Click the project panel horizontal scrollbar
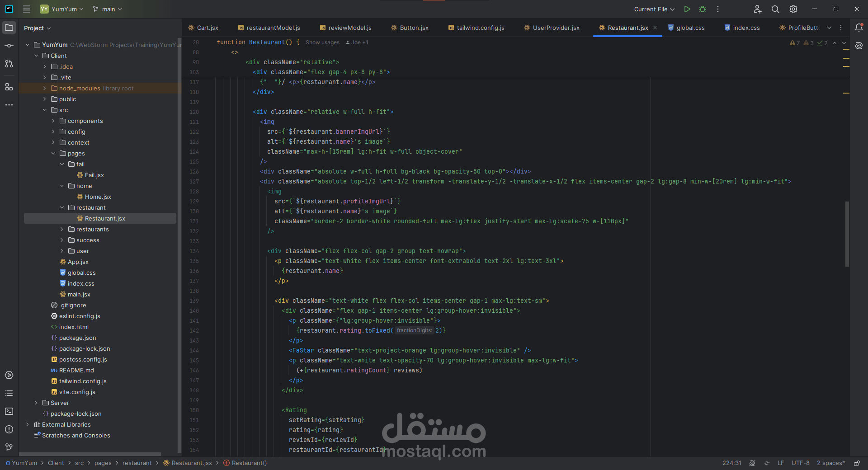The height and width of the screenshot is (470, 868). (90, 454)
